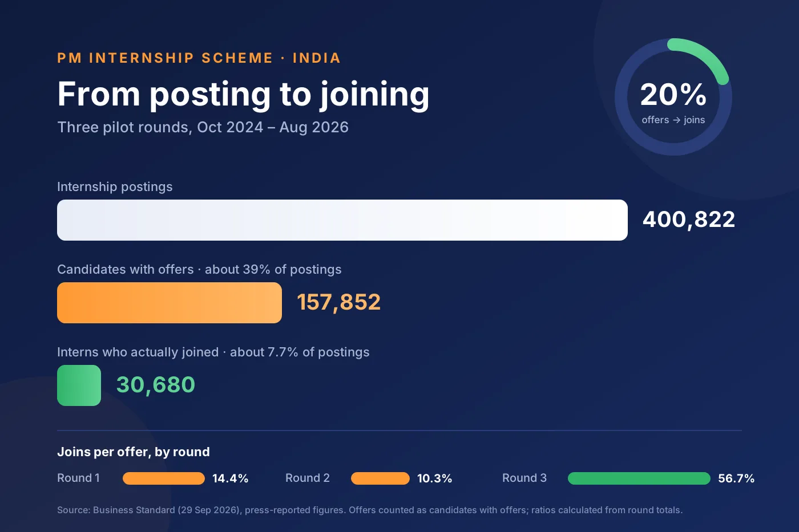Select the green value "30,680"
The image size is (799, 532).
[x=156, y=385]
